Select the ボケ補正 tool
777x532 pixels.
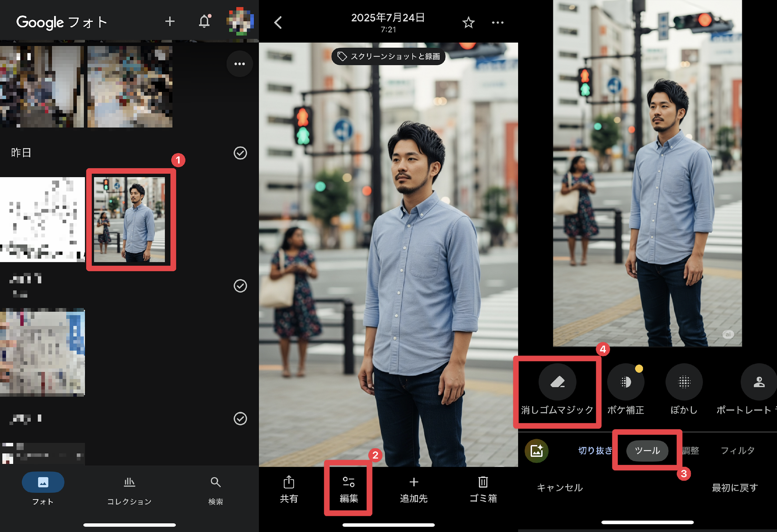[x=626, y=390]
